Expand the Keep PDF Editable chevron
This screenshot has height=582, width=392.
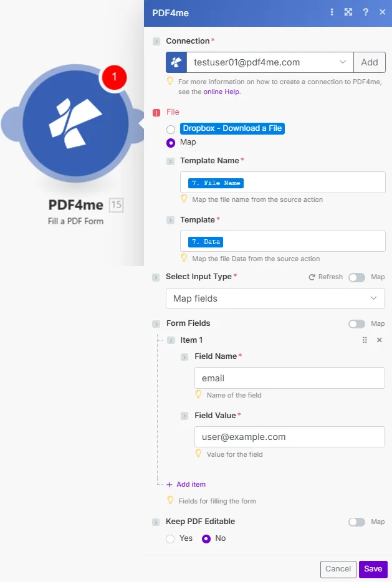156,522
